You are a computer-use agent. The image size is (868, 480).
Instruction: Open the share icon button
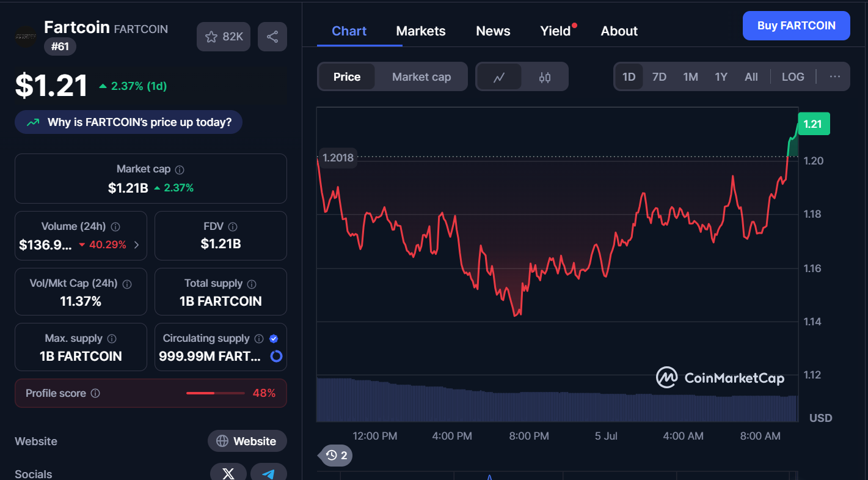coord(272,37)
